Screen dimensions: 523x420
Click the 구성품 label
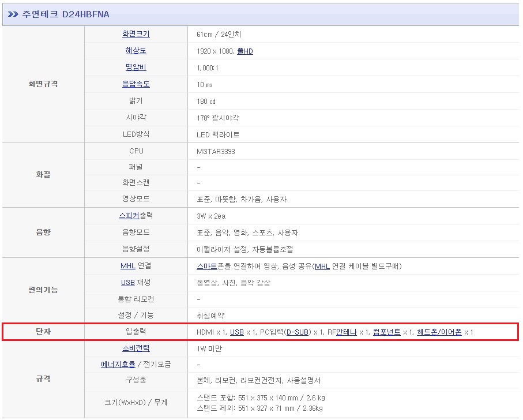[x=136, y=380]
